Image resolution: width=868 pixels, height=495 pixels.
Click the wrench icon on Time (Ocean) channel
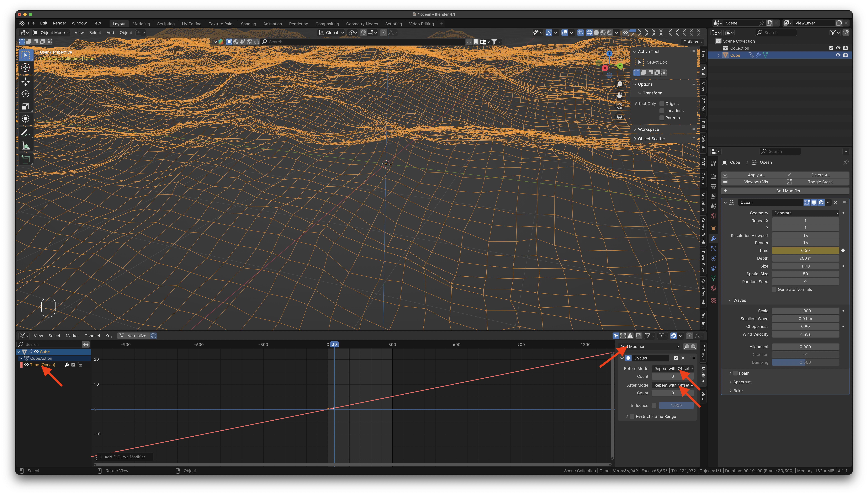[67, 365]
